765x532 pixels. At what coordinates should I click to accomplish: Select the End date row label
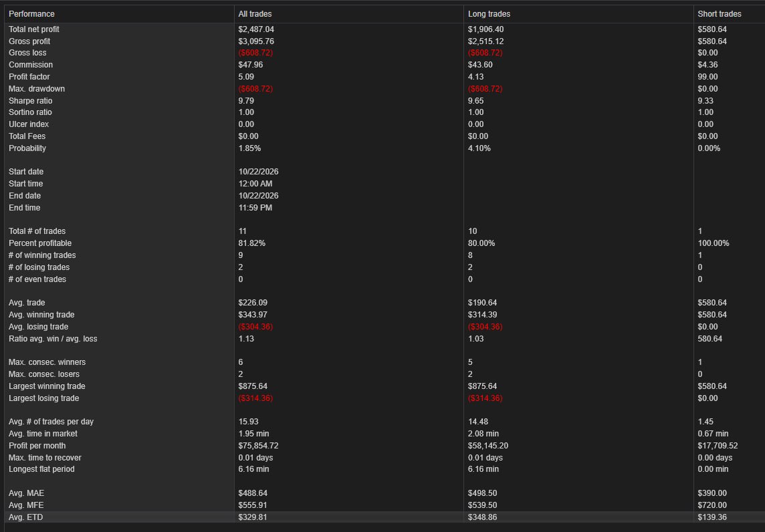click(x=25, y=196)
